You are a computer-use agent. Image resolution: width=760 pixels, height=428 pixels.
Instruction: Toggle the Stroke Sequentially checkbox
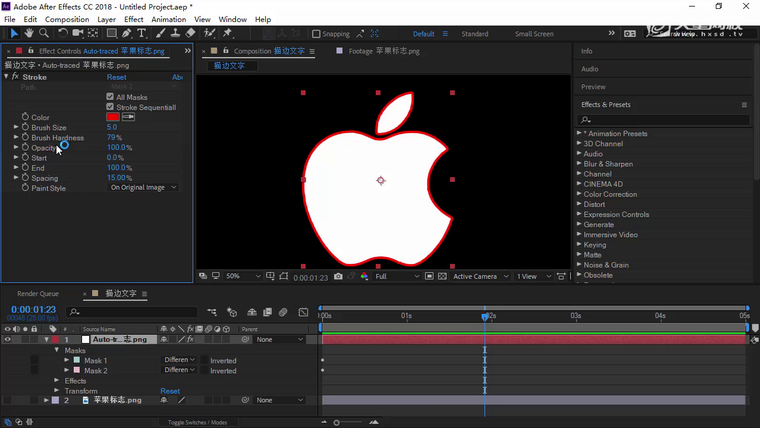point(111,107)
